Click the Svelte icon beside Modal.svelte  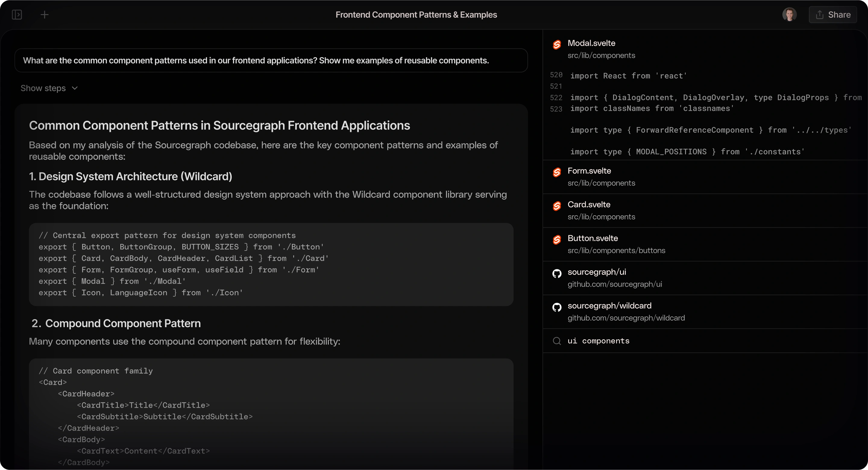557,45
